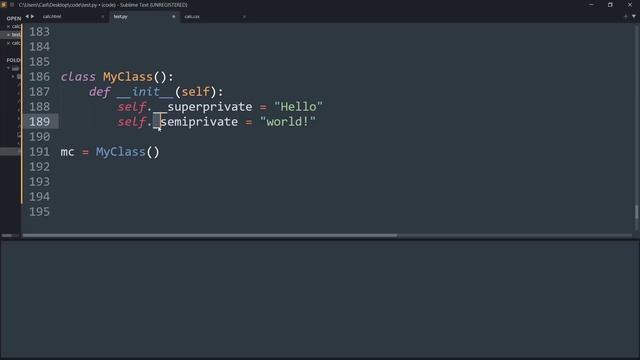Click the vertical scrollbar thumb
Screen dimensions: 640x360
[636, 212]
